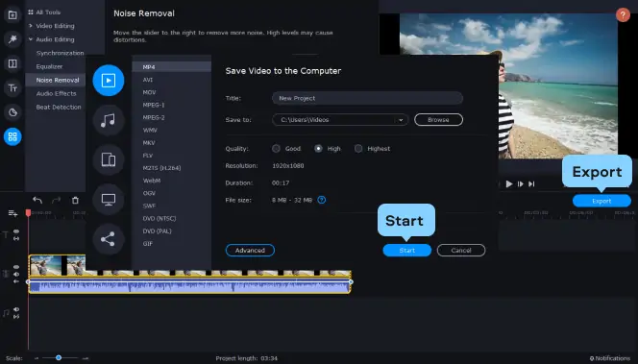Click zoom in end of Scale slider

(86, 358)
